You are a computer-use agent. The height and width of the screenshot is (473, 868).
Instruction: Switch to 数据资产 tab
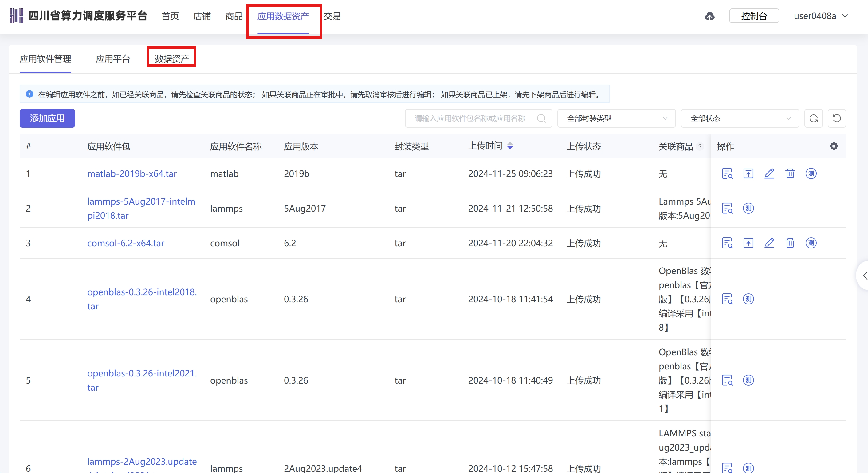point(172,59)
